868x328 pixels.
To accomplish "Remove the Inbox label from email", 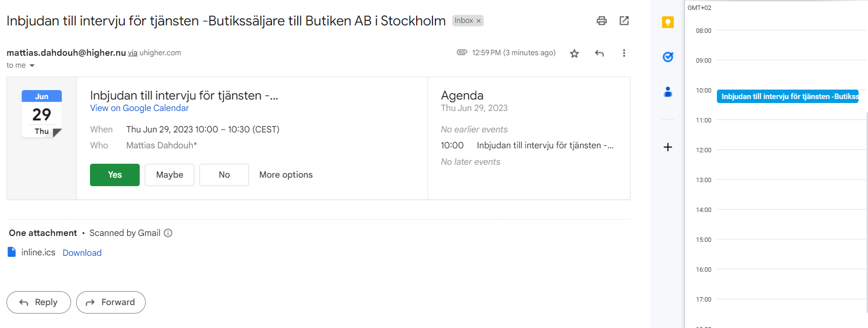I will [478, 21].
